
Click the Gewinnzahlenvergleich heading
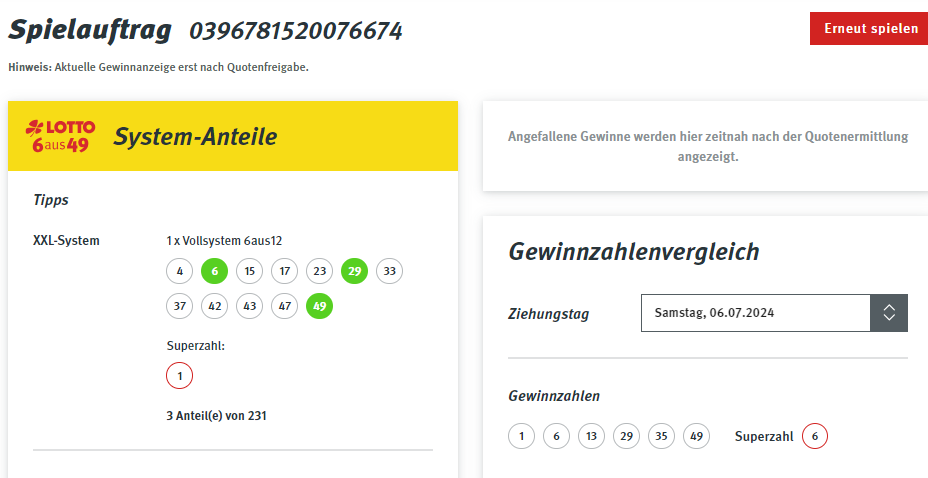pos(634,251)
